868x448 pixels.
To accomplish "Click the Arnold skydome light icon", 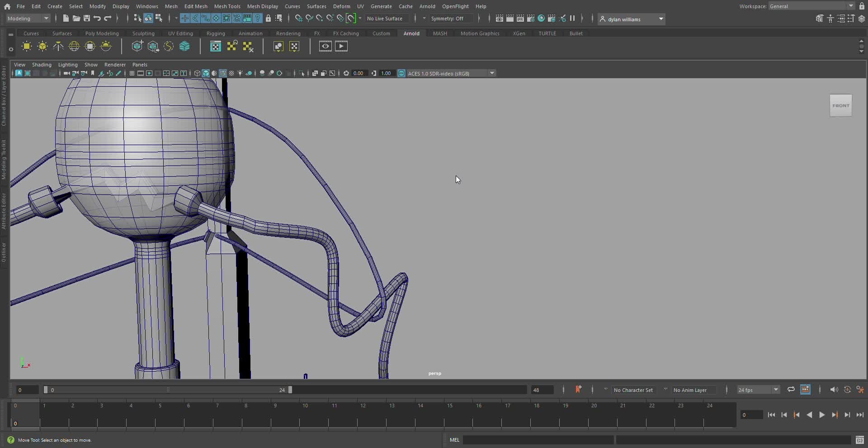I will (x=74, y=47).
